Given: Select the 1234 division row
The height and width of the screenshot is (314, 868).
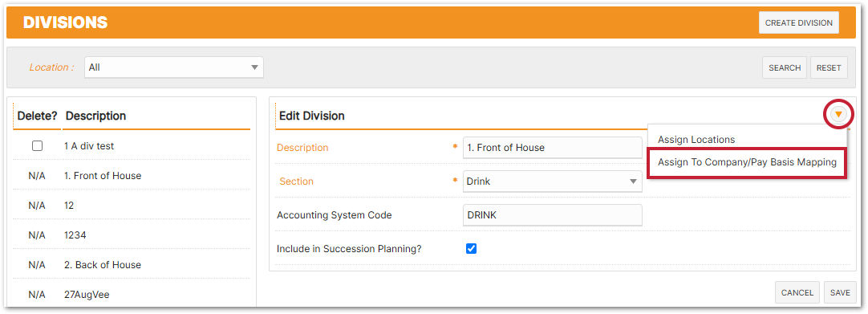Looking at the screenshot, I should point(132,234).
